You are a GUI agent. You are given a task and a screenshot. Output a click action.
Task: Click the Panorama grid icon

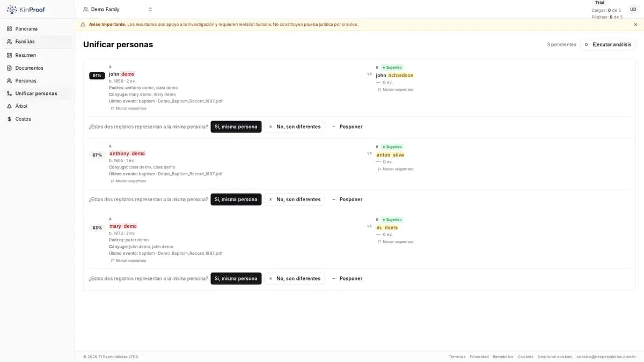pos(9,28)
